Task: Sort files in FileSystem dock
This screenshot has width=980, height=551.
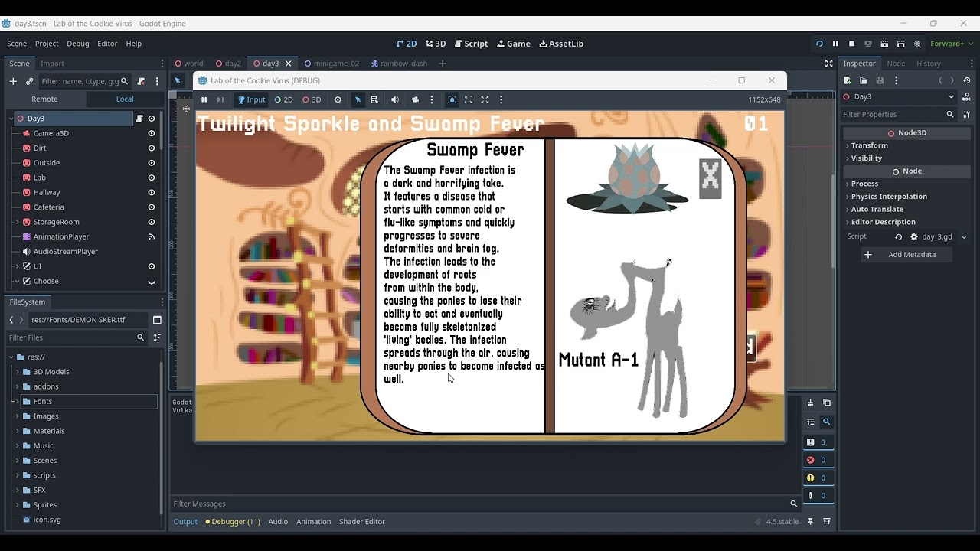Action: [157, 337]
